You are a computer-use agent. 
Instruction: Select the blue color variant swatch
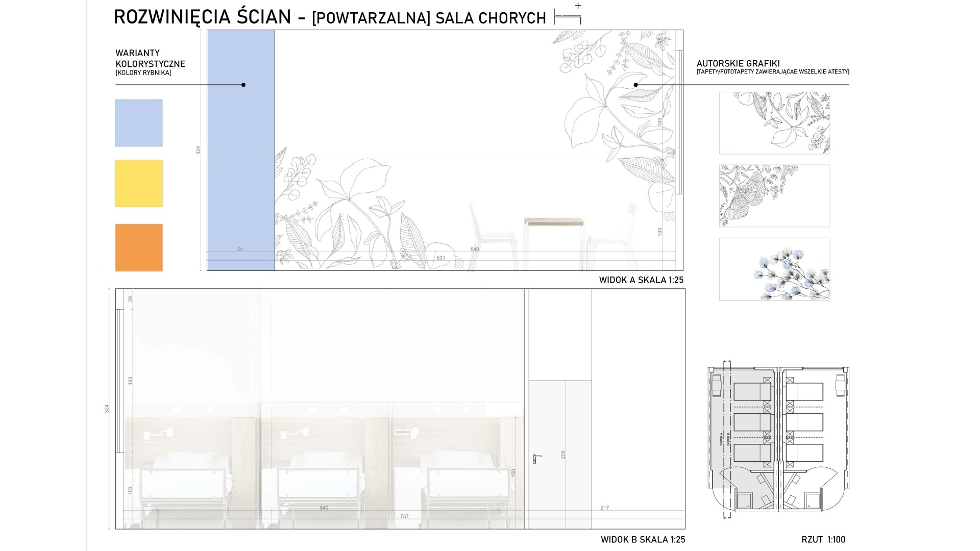pyautogui.click(x=139, y=123)
